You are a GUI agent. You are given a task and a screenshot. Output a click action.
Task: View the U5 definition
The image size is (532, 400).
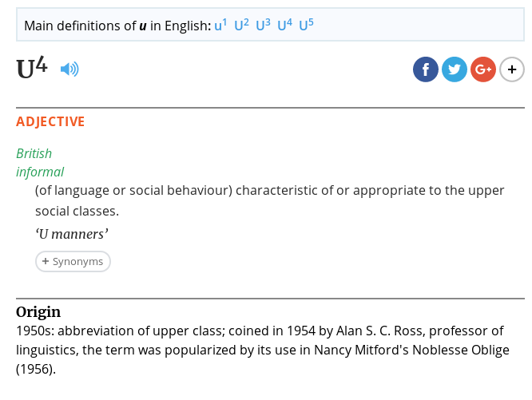pos(306,26)
